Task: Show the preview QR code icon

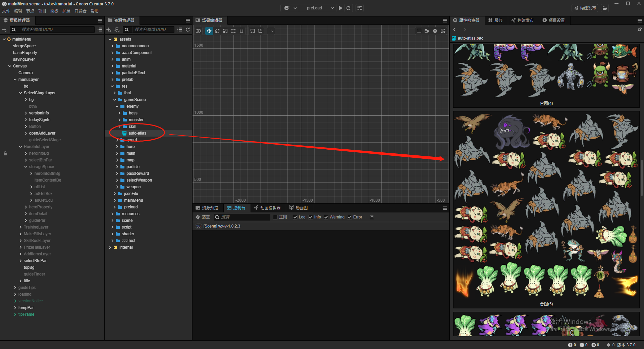Action: pos(360,8)
